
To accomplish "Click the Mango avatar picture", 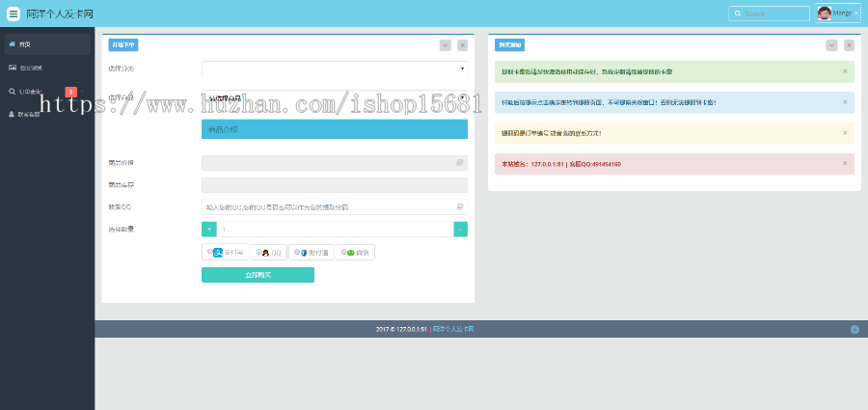I will [x=825, y=14].
